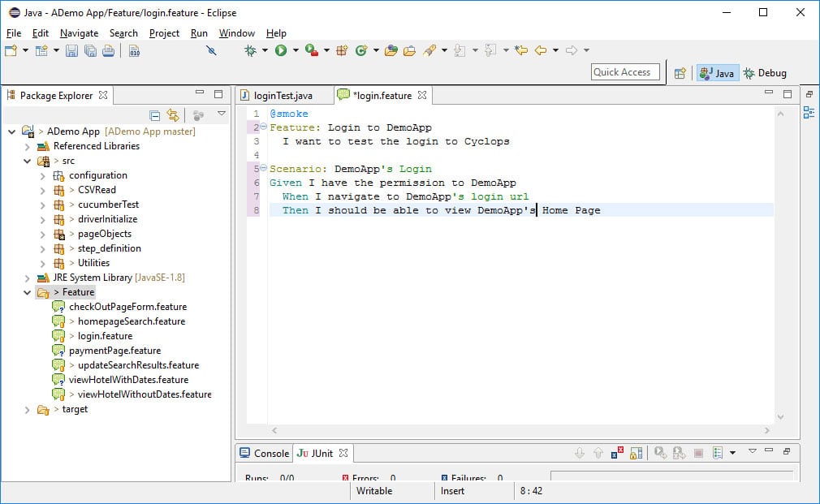Image resolution: width=820 pixels, height=504 pixels.
Task: Click the JUnit Scroll Lock icon
Action: [x=636, y=453]
